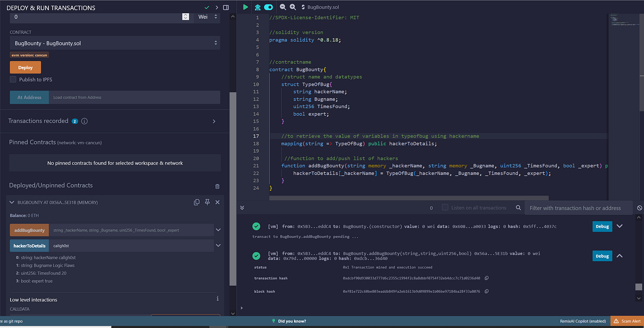Pin the deployed BugBounty contract
This screenshot has width=644, height=328.
(207, 202)
